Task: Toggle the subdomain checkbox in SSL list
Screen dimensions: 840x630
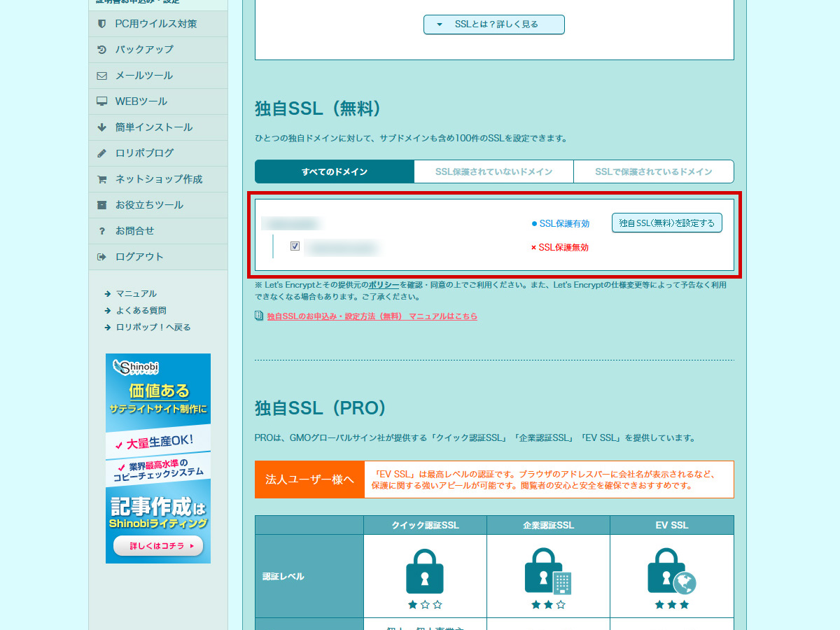Action: 295,246
